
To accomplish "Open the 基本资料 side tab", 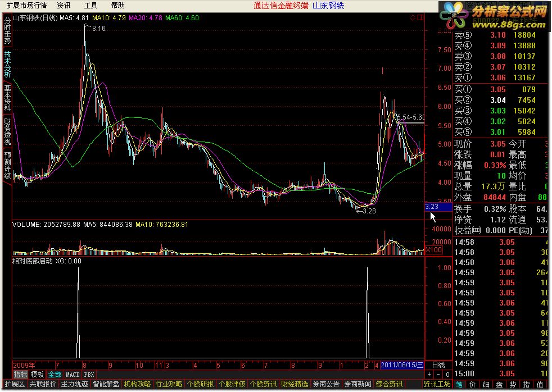I will coord(7,98).
